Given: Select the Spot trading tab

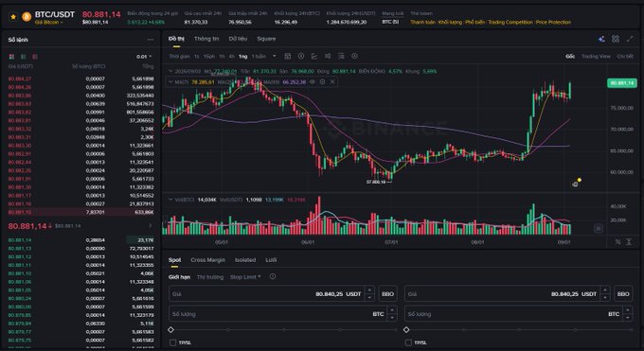Looking at the screenshot, I should coord(174,260).
